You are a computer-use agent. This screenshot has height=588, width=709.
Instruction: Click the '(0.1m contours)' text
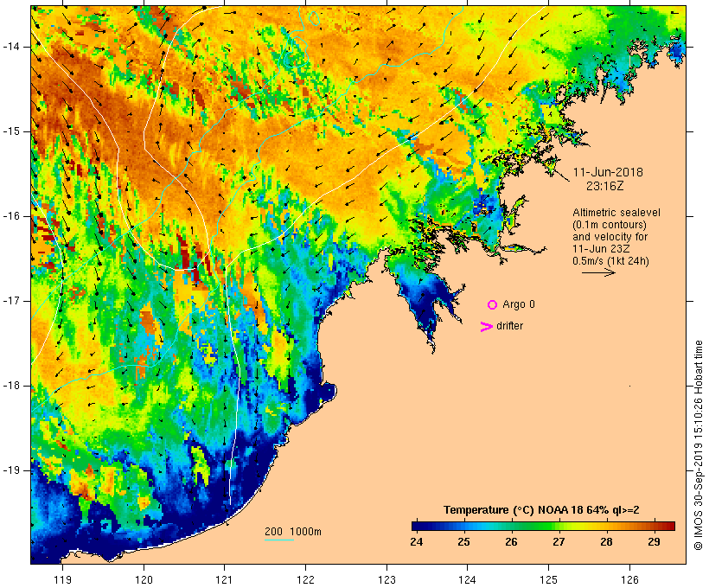610,225
